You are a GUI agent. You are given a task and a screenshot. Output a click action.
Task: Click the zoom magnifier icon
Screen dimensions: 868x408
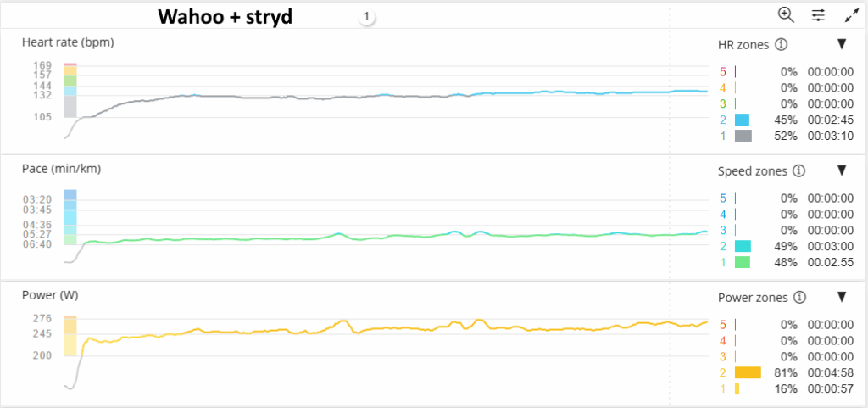(786, 15)
